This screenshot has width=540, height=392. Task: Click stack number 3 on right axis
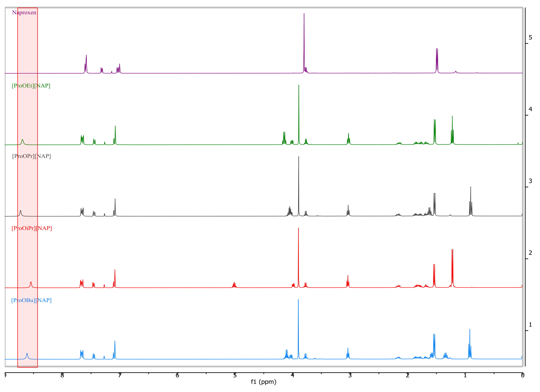530,181
